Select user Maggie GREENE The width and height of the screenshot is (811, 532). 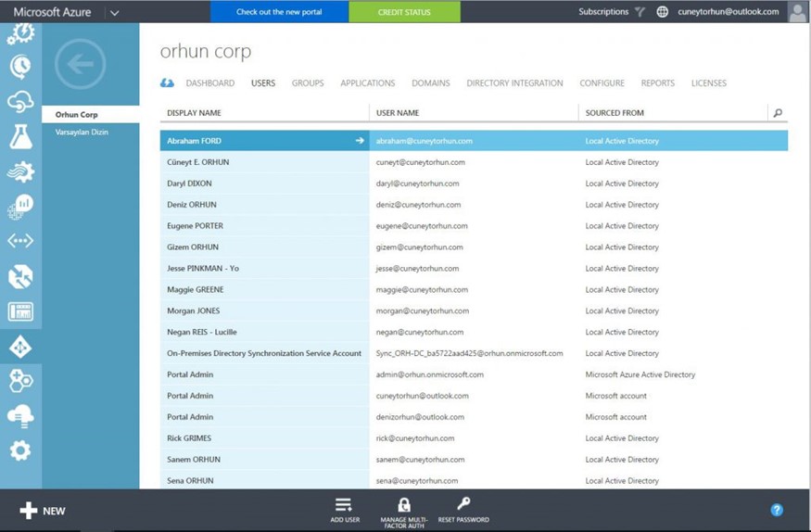[x=196, y=289]
